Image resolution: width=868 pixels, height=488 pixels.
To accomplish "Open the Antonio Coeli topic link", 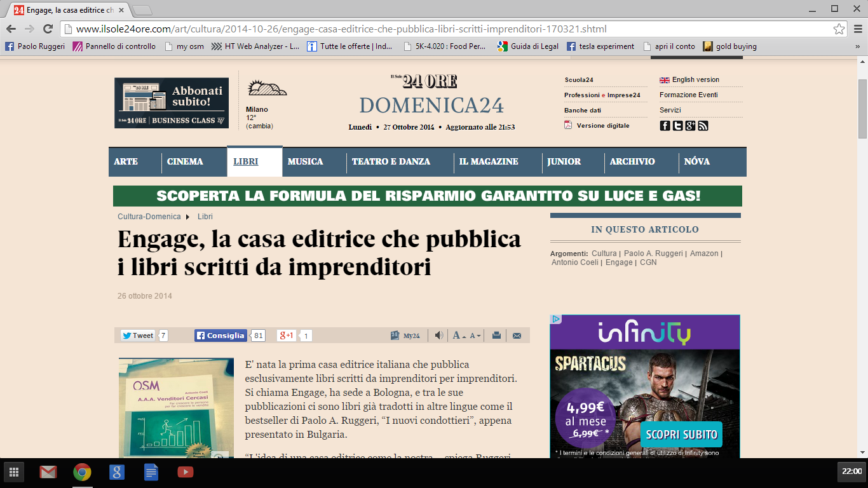I will tap(574, 262).
